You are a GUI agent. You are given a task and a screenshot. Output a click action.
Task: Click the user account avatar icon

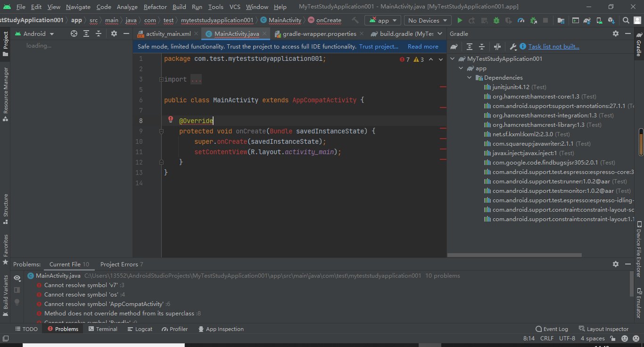(637, 20)
